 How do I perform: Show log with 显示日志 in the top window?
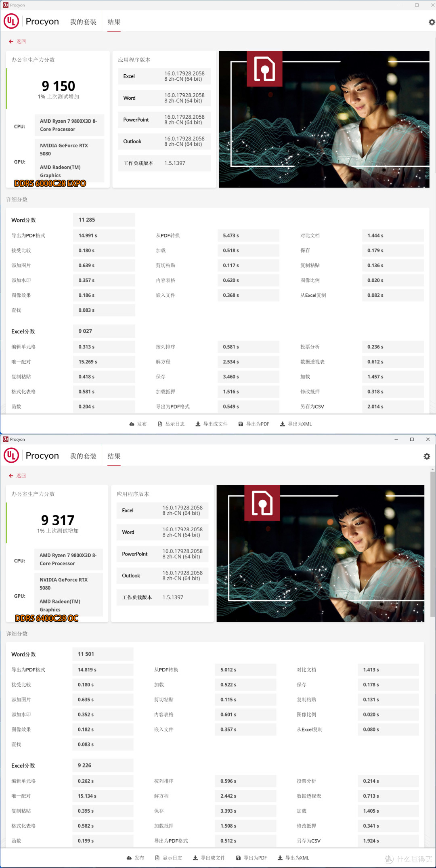(171, 424)
